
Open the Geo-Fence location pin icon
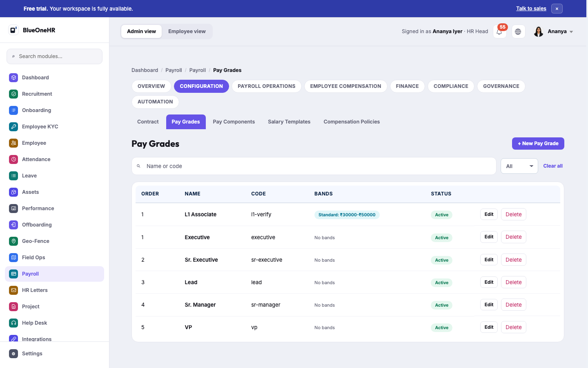pos(13,241)
